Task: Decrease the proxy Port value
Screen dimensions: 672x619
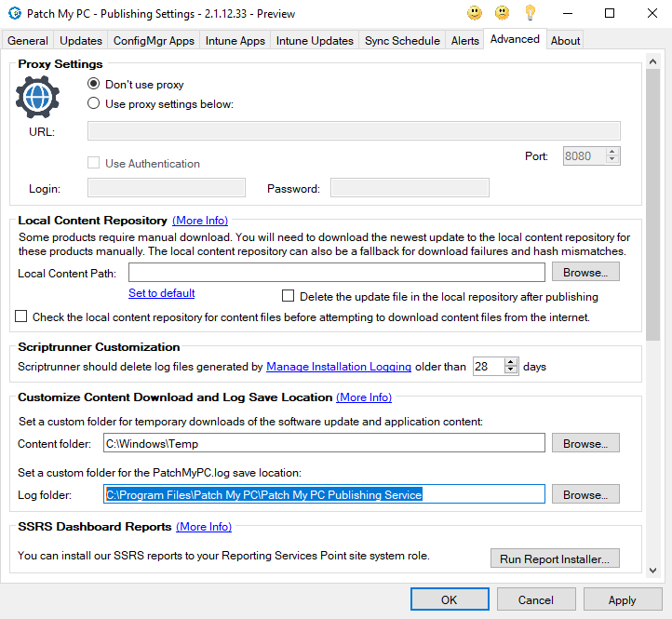Action: tap(612, 159)
